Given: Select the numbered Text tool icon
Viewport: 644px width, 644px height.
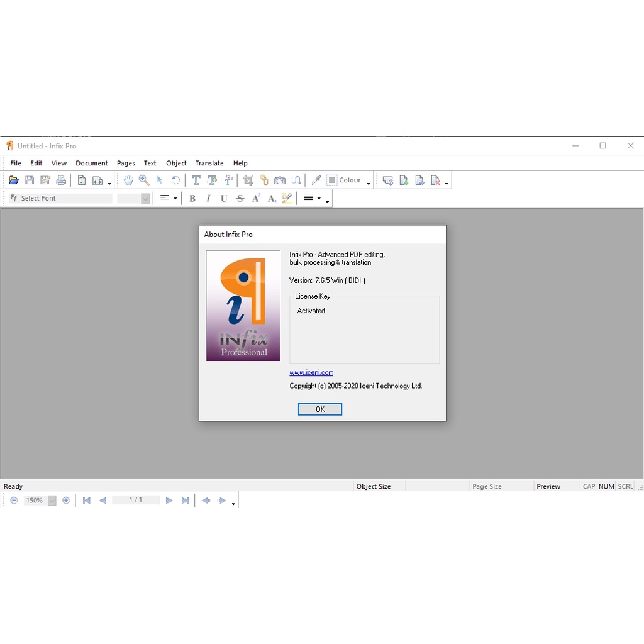Looking at the screenshot, I should [228, 180].
